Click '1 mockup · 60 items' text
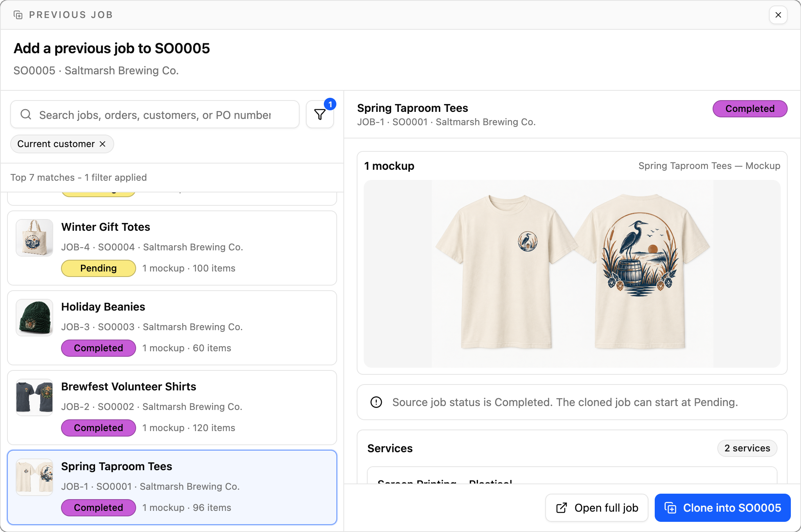801x532 pixels. [187, 348]
